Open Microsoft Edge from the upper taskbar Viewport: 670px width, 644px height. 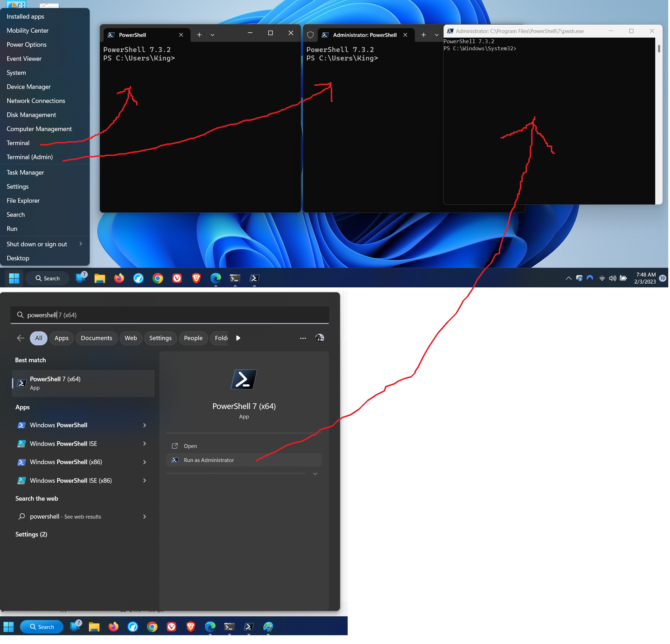216,278
